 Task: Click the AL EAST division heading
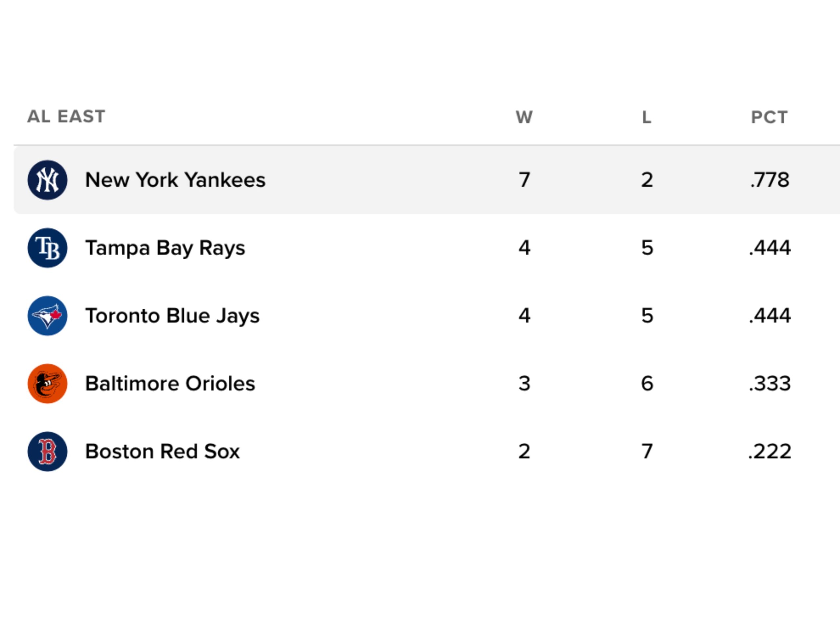66,116
